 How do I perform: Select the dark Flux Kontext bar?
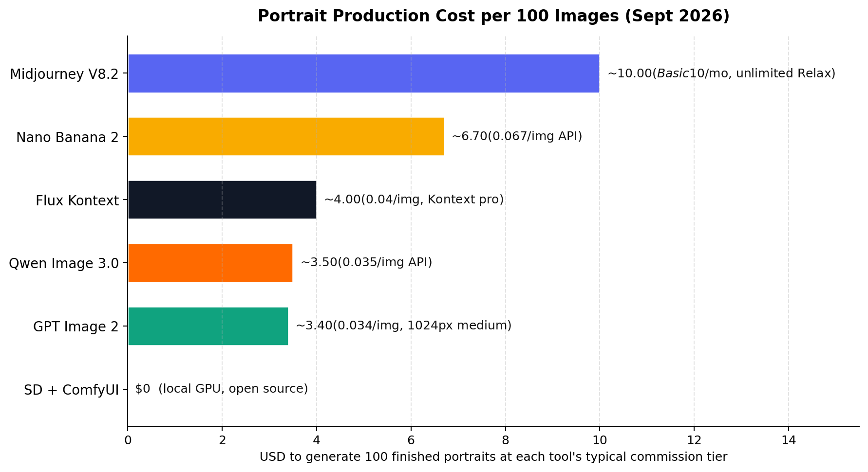222,200
